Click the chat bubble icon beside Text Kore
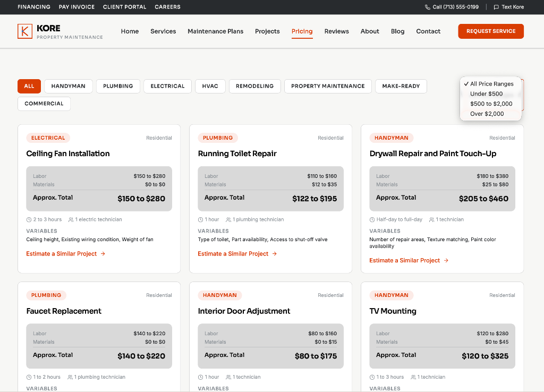This screenshot has width=544, height=392. pyautogui.click(x=496, y=7)
